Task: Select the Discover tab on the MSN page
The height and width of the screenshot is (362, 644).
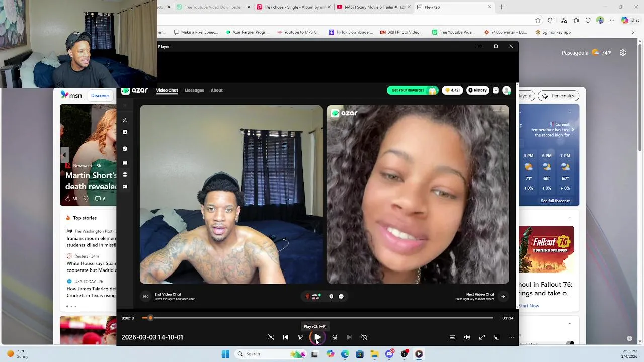Action: [100, 95]
